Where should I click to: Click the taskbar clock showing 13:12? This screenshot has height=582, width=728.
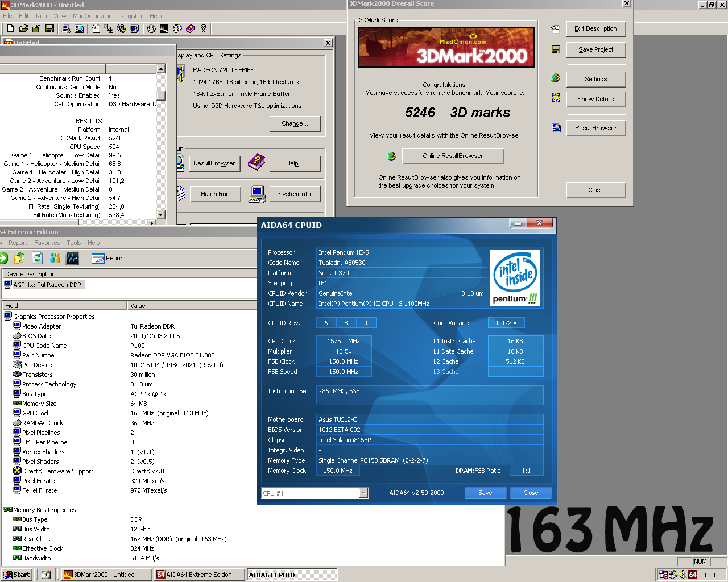(x=712, y=575)
